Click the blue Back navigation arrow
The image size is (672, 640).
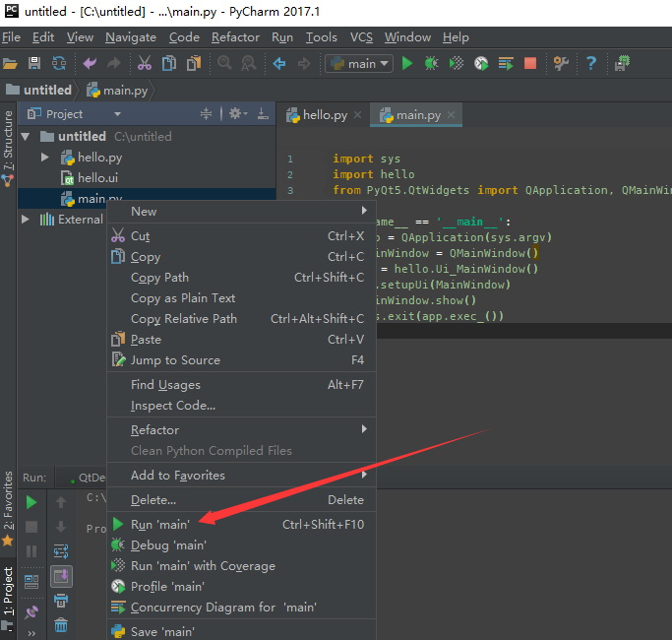point(279,64)
